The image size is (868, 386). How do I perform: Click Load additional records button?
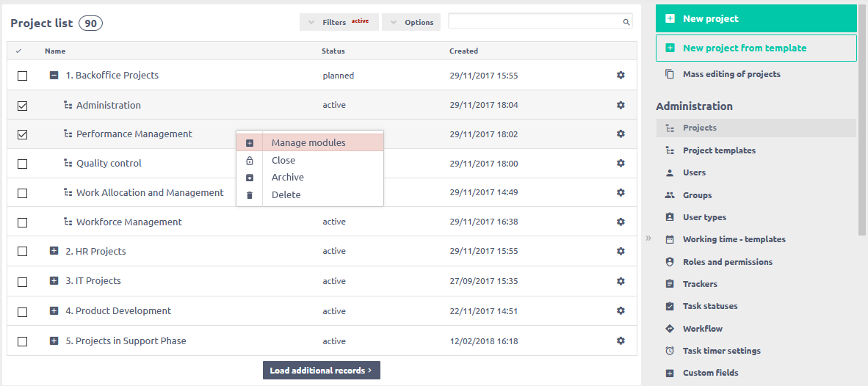click(321, 371)
